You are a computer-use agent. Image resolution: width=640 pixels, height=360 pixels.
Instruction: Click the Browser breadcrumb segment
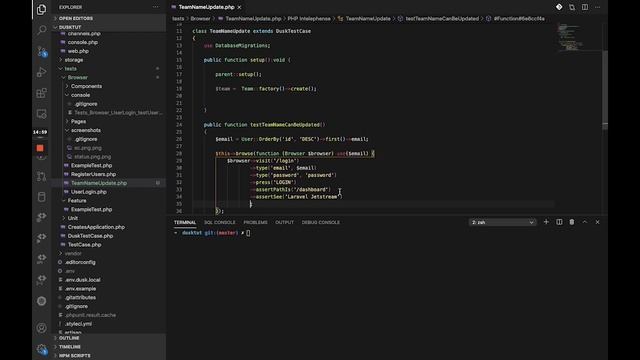point(200,18)
